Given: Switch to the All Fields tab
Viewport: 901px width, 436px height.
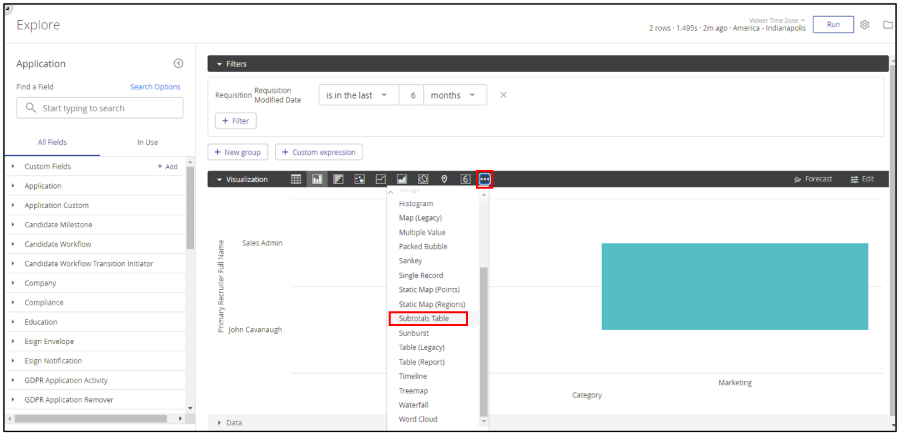Looking at the screenshot, I should pos(52,142).
